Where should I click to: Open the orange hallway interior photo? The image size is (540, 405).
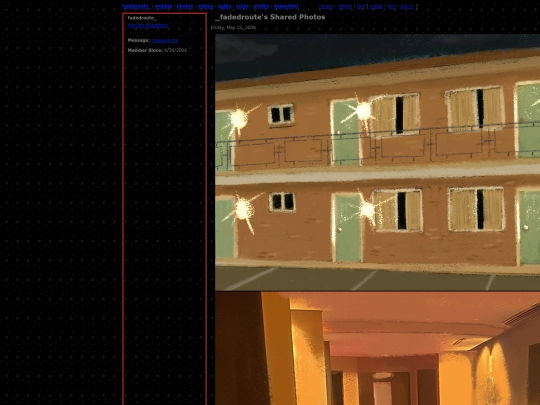pyautogui.click(x=377, y=349)
